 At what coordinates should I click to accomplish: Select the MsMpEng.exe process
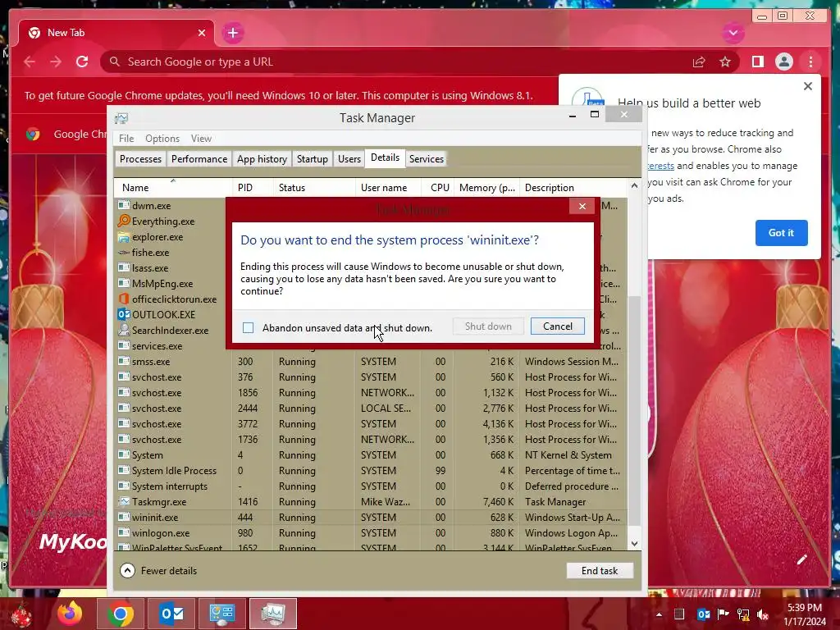tap(162, 283)
